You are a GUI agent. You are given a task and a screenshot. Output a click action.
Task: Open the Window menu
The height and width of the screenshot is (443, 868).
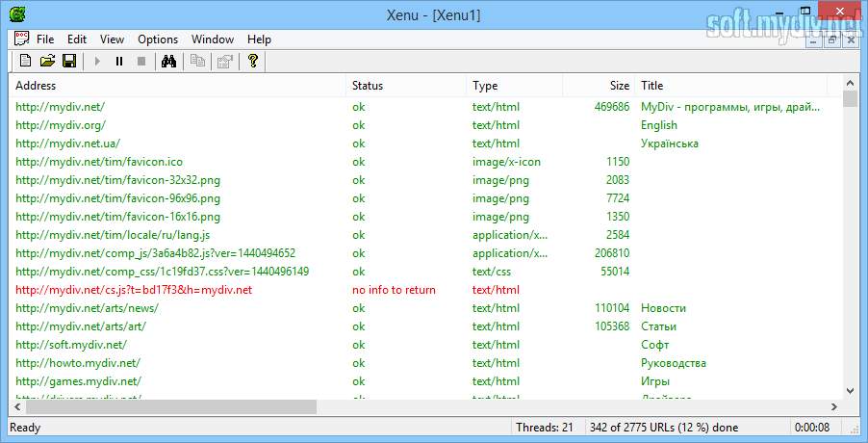pyautogui.click(x=213, y=39)
